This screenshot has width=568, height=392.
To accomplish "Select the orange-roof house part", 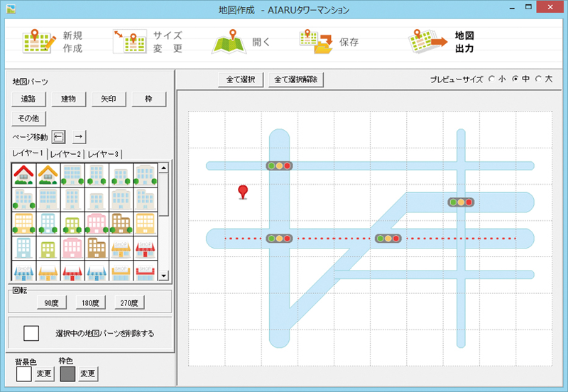I will [49, 175].
